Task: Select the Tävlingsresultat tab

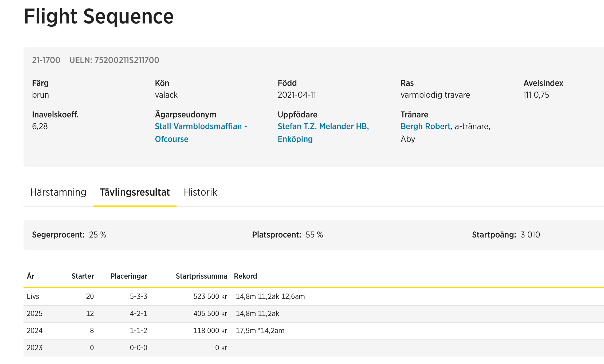Action: [x=135, y=192]
